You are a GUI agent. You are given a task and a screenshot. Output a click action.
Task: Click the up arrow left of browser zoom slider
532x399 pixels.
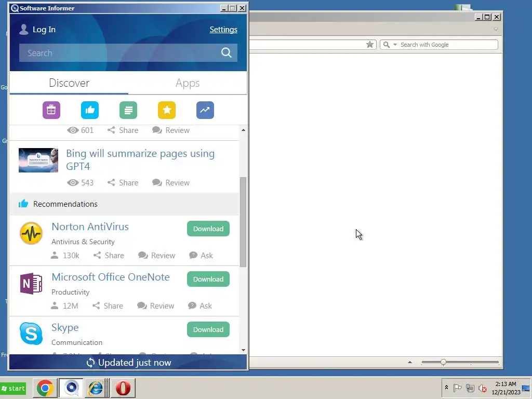pos(410,362)
